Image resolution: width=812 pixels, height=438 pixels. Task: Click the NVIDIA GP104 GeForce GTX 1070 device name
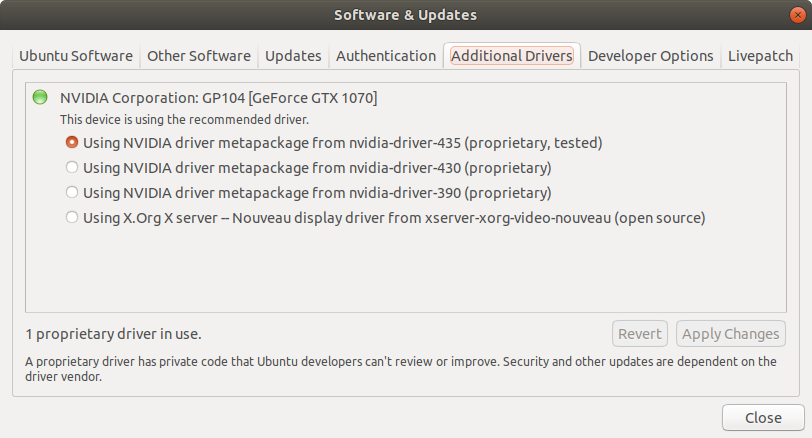pyautogui.click(x=218, y=98)
